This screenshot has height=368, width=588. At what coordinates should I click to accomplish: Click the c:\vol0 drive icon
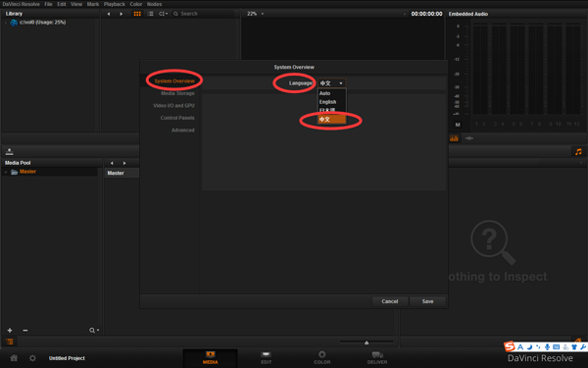point(14,23)
